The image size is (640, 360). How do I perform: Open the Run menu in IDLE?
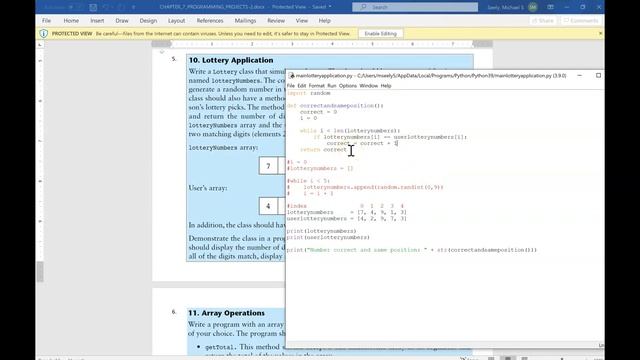(332, 86)
